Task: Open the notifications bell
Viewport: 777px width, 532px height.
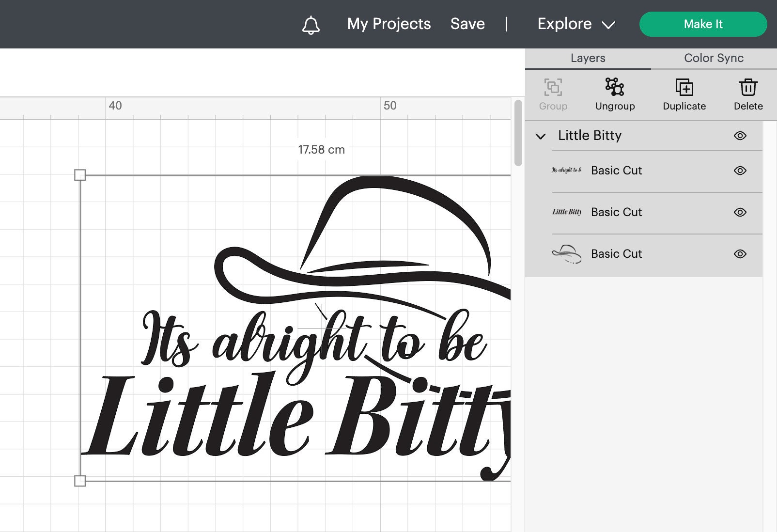Action: (311, 24)
